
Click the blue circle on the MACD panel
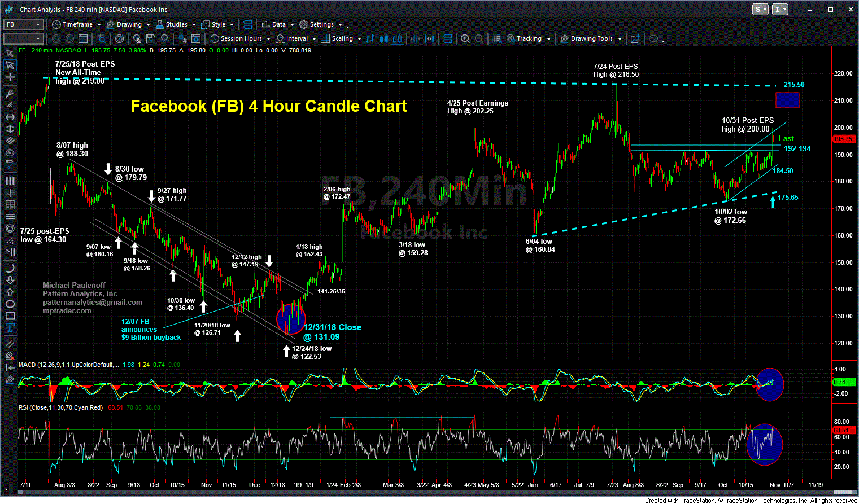point(770,384)
